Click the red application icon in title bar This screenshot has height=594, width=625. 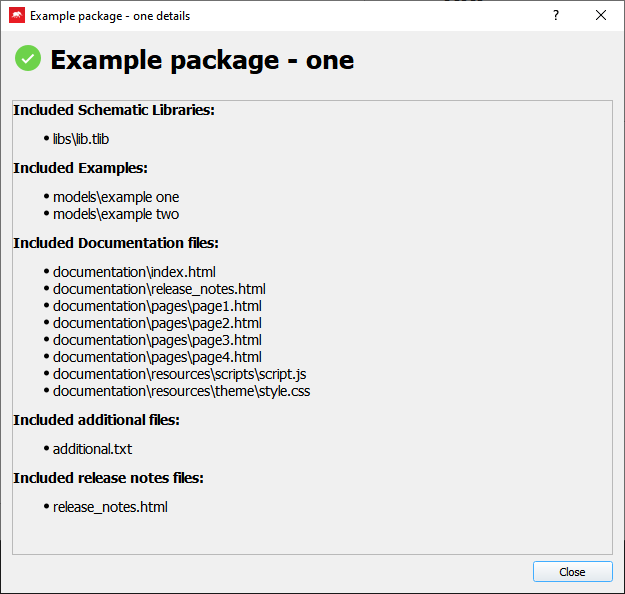point(17,16)
